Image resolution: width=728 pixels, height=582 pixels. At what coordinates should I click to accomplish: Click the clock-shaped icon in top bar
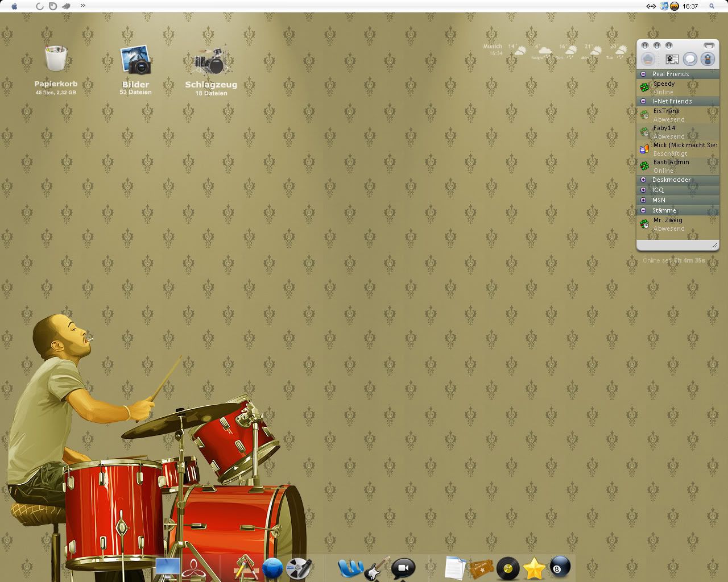click(x=53, y=6)
